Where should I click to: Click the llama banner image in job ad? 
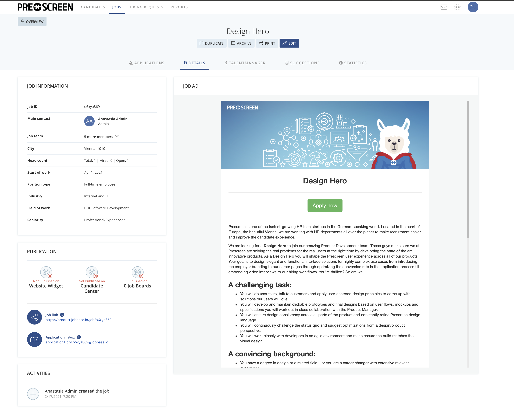click(x=325, y=135)
